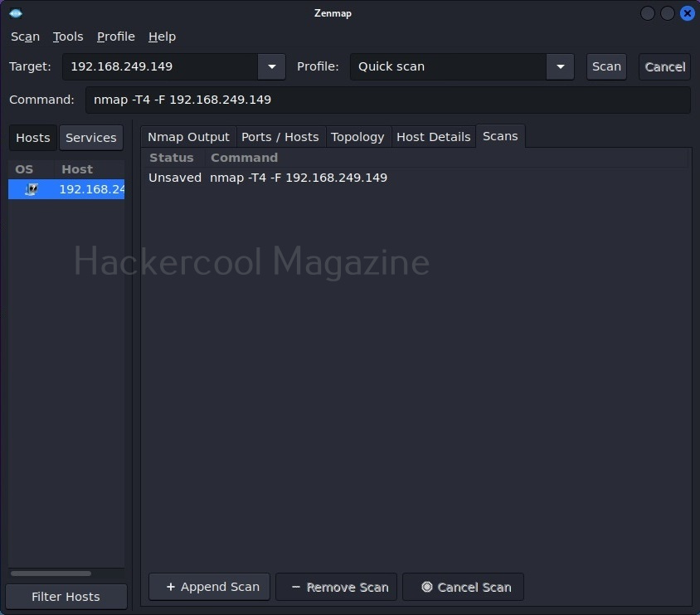Click into the Target address field

click(160, 67)
